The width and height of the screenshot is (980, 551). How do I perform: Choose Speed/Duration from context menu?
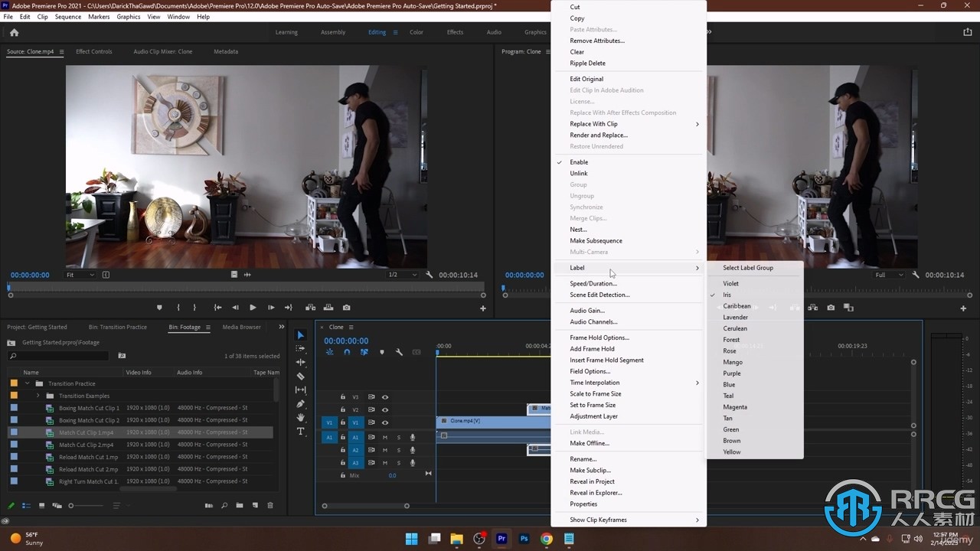pos(593,283)
